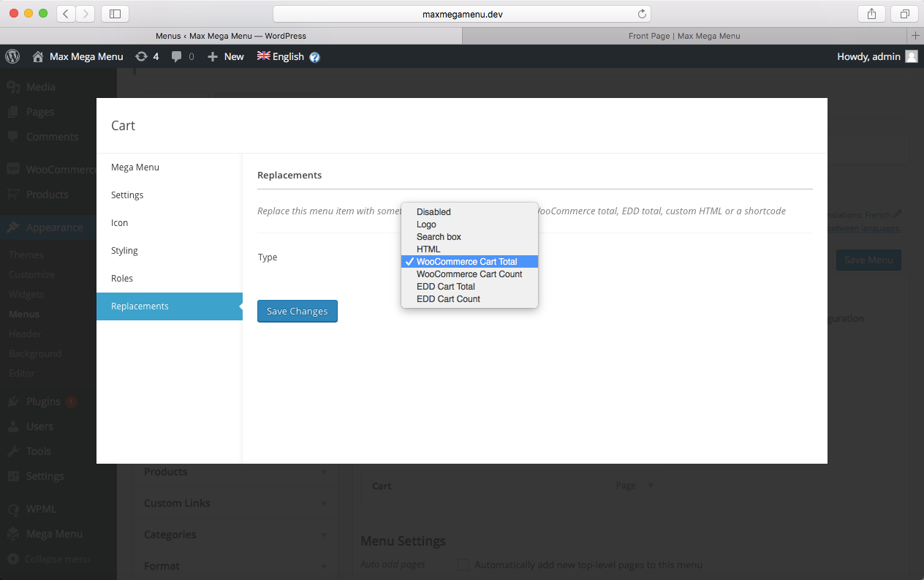Show all tabs with the tab overview button
The width and height of the screenshot is (924, 580).
pyautogui.click(x=904, y=14)
